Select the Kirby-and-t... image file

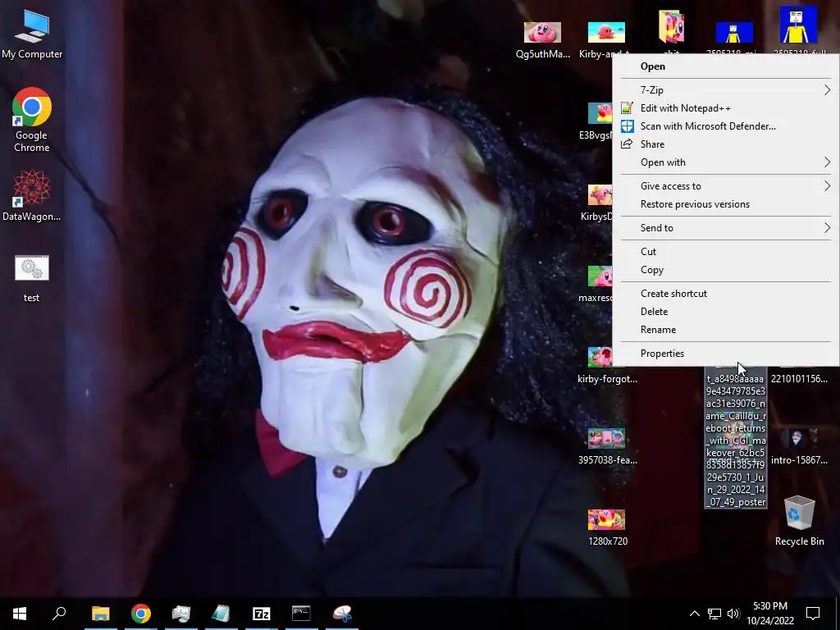606,39
